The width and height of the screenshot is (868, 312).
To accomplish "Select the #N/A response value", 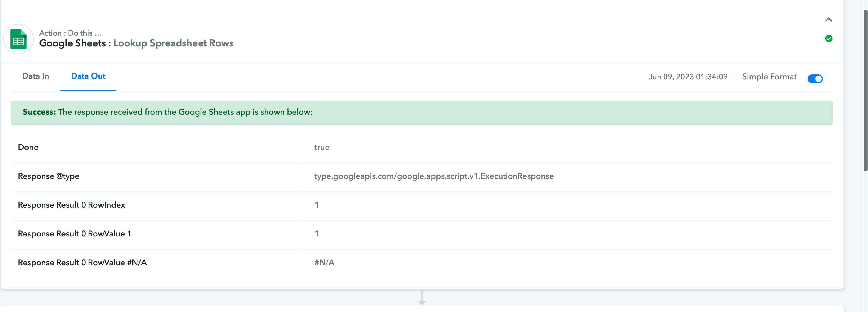I will pos(324,263).
